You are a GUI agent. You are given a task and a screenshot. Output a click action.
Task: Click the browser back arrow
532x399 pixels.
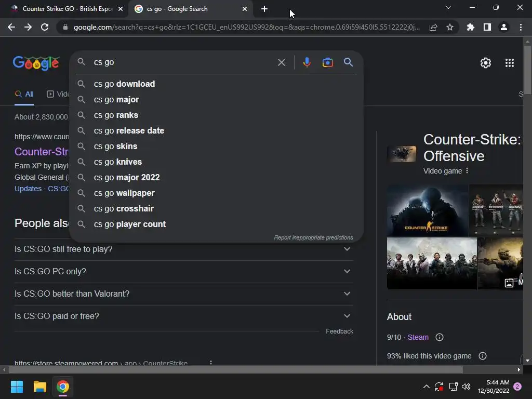11,27
